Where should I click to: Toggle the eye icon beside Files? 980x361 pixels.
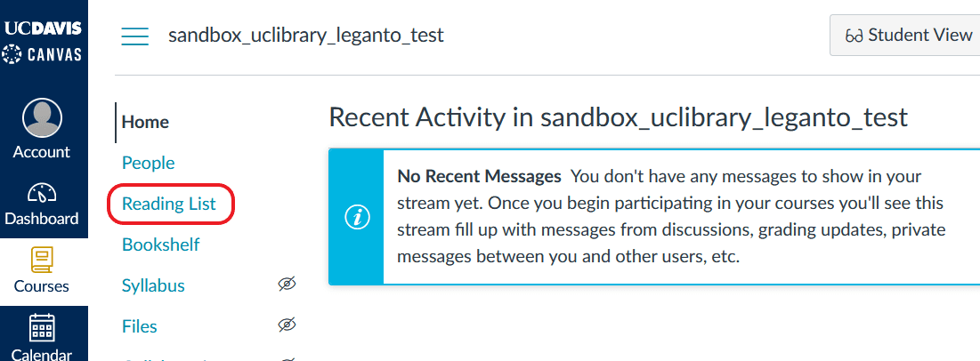(286, 325)
